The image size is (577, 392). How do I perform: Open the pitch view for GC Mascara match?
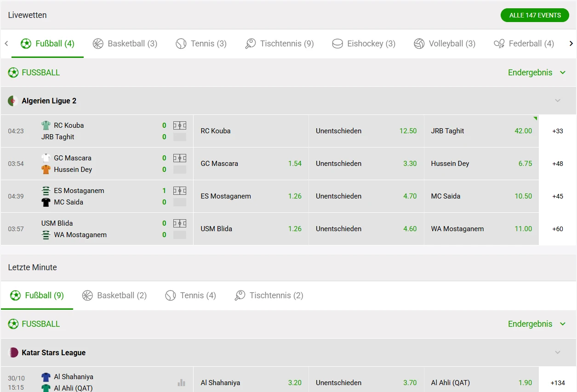(180, 158)
